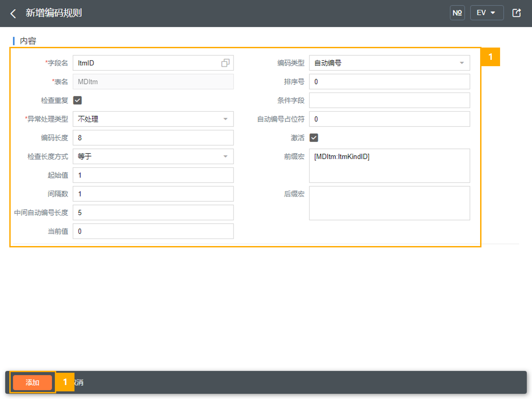Toggle the 检查重复 checkbox

click(x=77, y=100)
